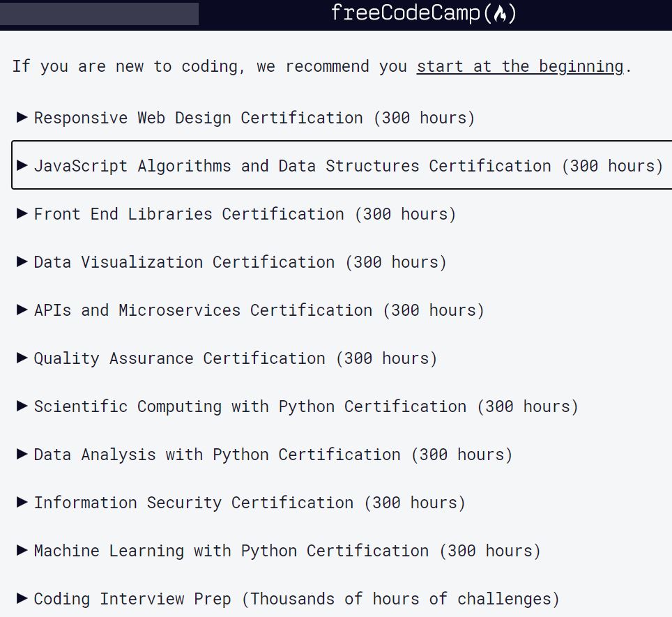Select 'Quality Assurance Certification (300 hours)' text

point(236,358)
